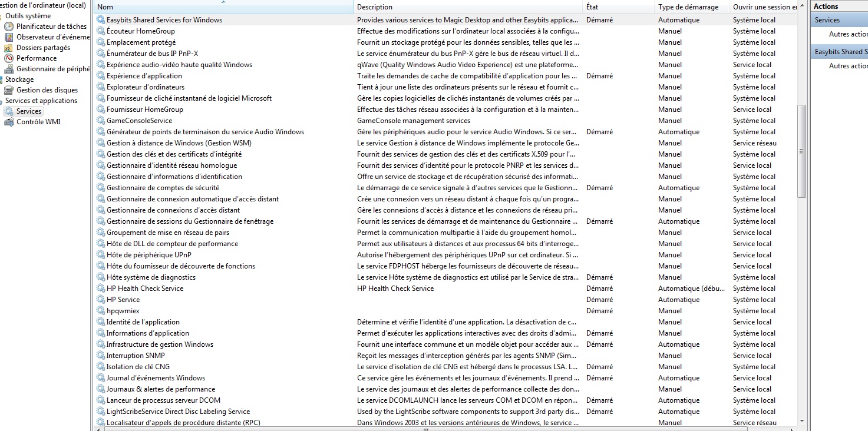Click the Gestionnaire de périphériques icon
Screen dimensions: 868x431
coord(9,69)
